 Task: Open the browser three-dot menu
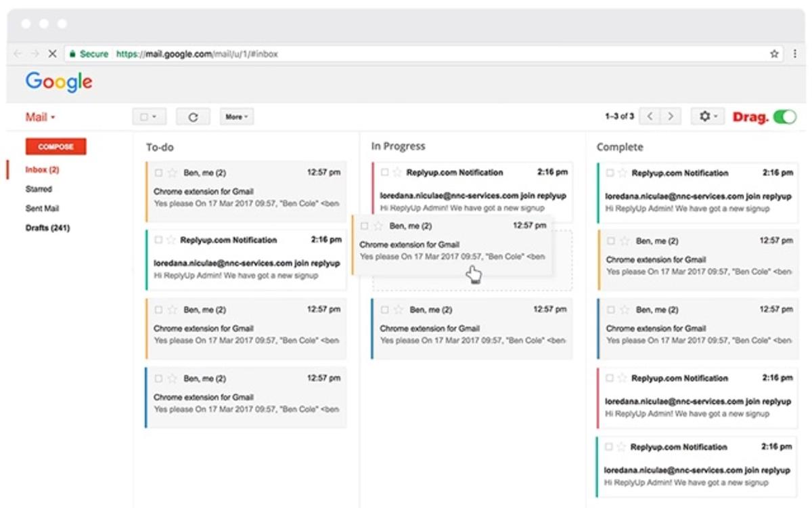tap(794, 54)
